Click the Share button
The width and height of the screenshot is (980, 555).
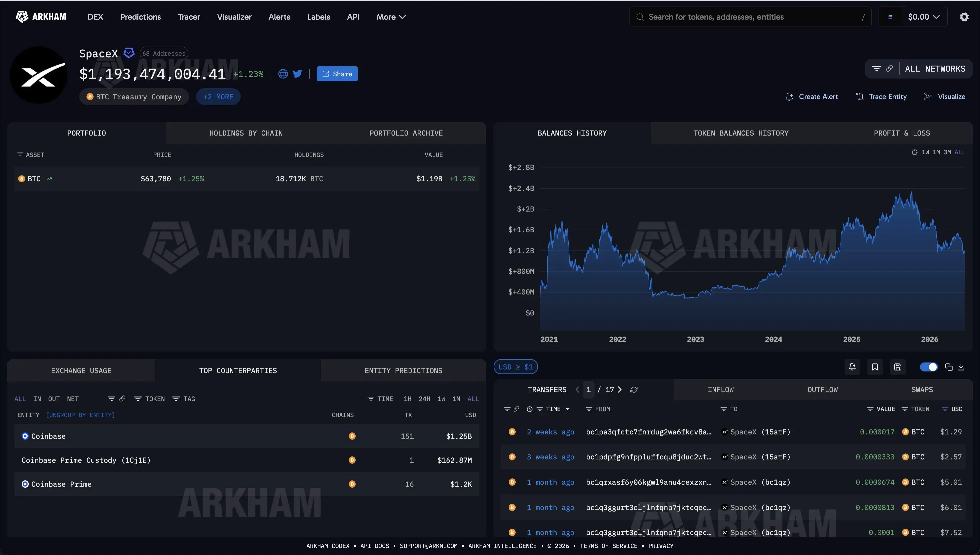(x=337, y=74)
